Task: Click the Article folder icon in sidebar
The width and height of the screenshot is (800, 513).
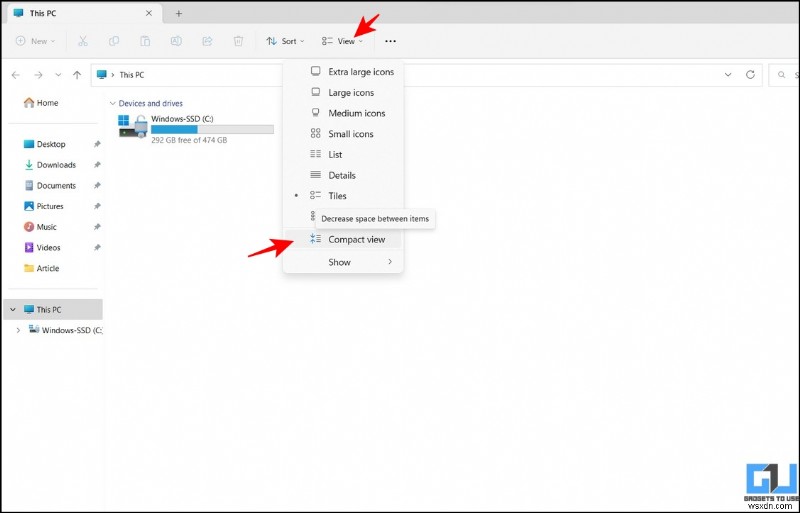Action: [x=29, y=268]
